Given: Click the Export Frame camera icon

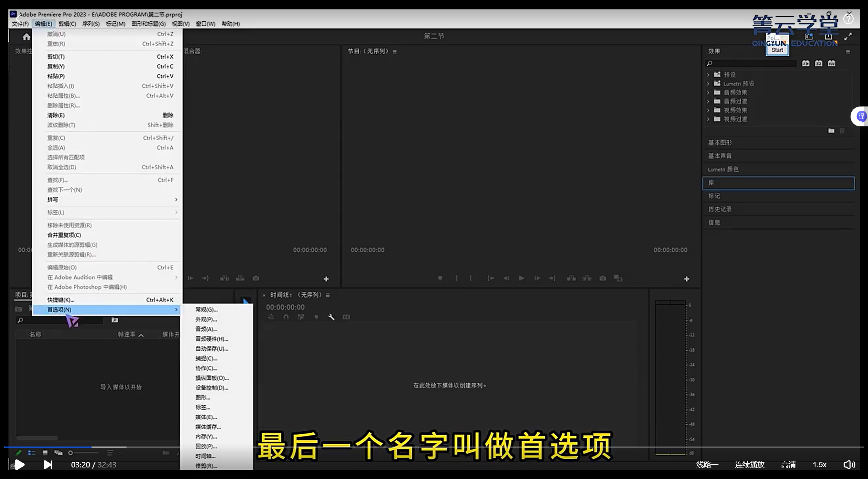Looking at the screenshot, I should pyautogui.click(x=603, y=278).
